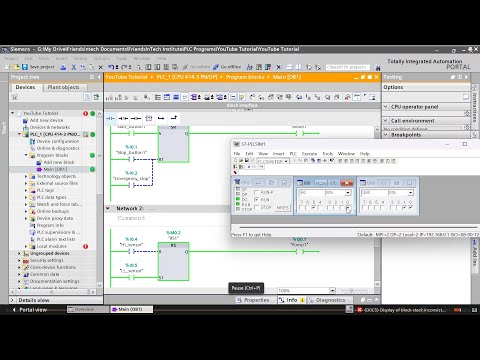Click the Open project folder icon
This screenshot has height=360, width=480.
point(16,67)
